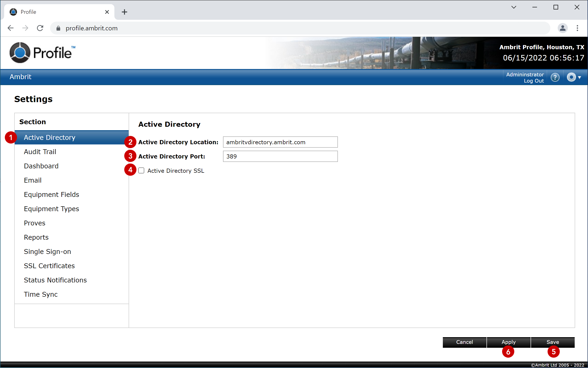
Task: Click the Save button
Action: click(553, 342)
